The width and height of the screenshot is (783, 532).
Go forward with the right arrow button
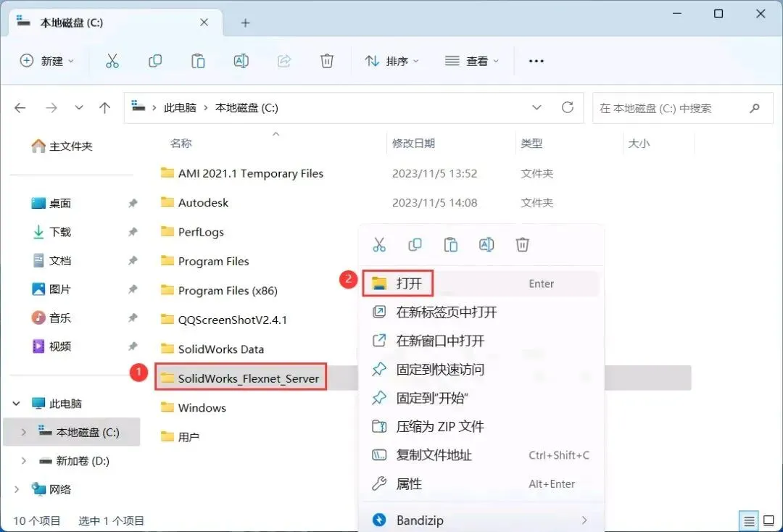(51, 108)
